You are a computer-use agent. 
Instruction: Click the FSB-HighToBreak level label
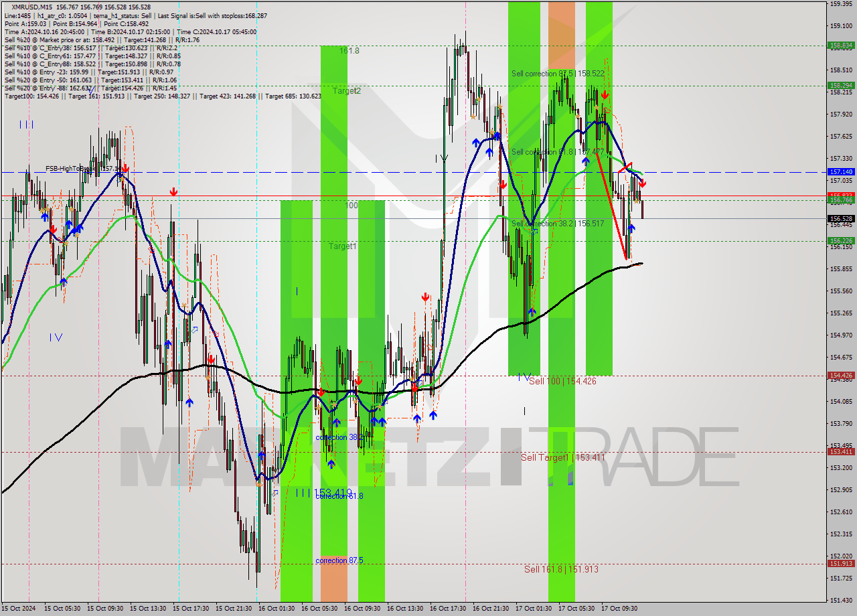84,169
